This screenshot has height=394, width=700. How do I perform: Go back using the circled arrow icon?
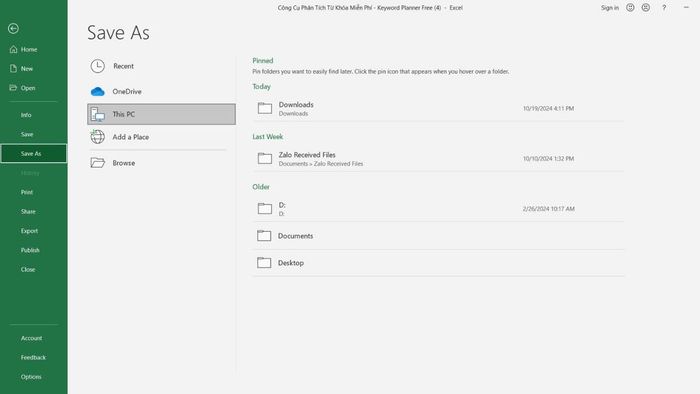(13, 29)
